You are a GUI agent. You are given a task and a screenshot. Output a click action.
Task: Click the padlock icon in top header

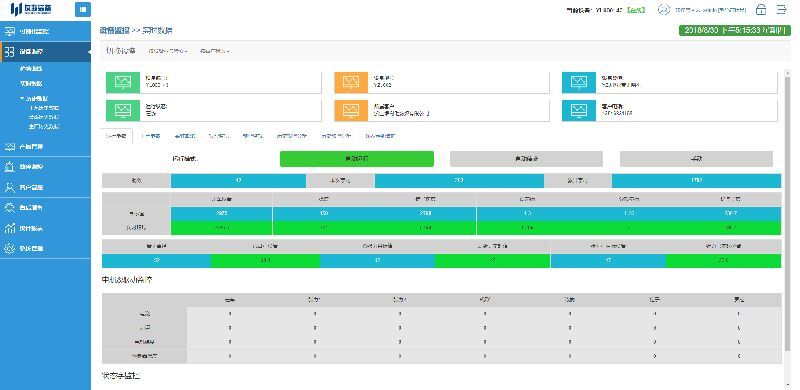coord(761,10)
